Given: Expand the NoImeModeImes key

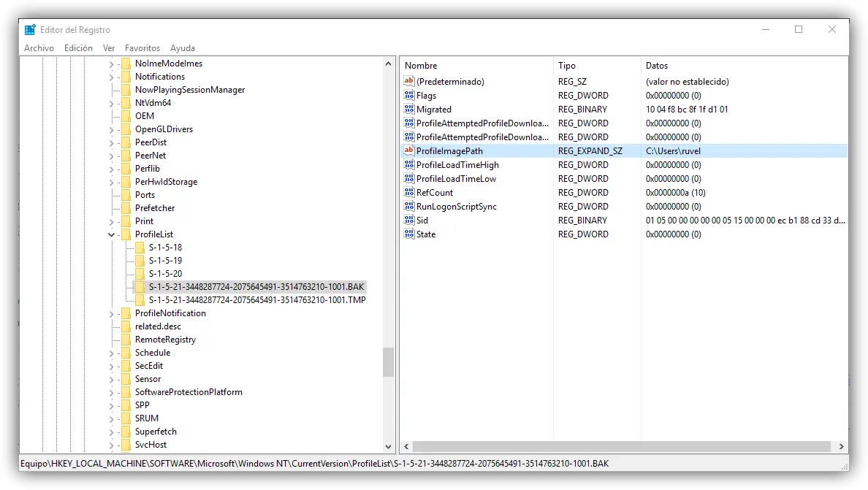Looking at the screenshot, I should pyautogui.click(x=111, y=64).
